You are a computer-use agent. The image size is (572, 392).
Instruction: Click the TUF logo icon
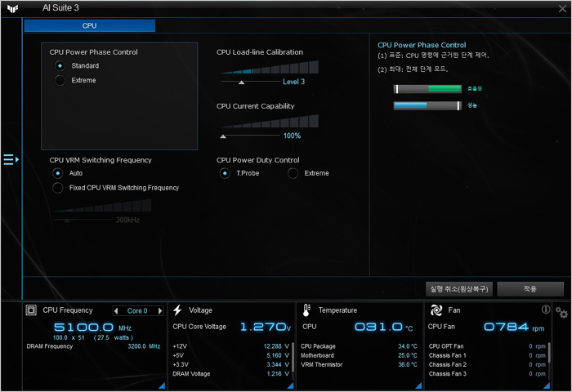click(12, 8)
